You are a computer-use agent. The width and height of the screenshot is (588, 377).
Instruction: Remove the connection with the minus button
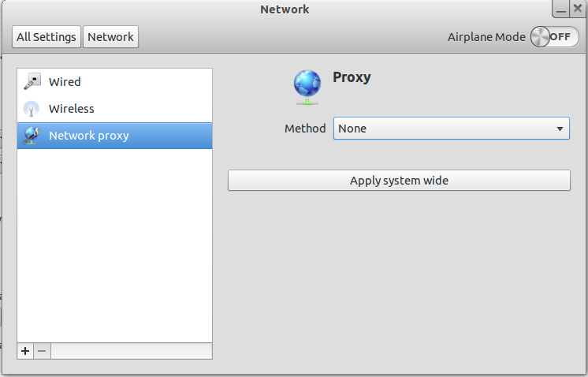coord(42,351)
